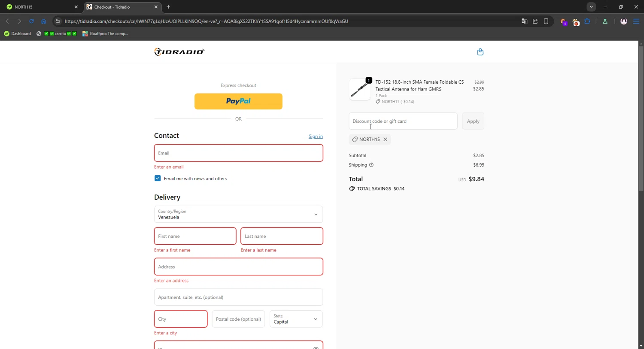The image size is (644, 349).
Task: Open the extension icon with red blocked badge
Action: point(576,21)
